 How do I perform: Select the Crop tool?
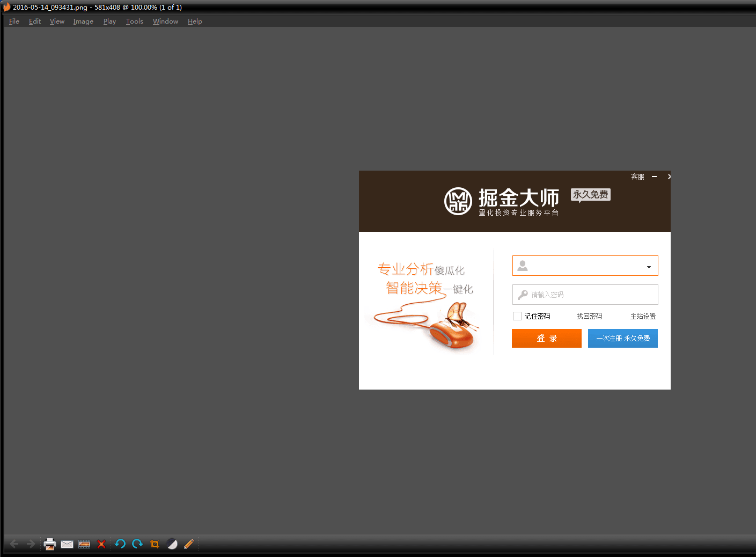pyautogui.click(x=155, y=544)
